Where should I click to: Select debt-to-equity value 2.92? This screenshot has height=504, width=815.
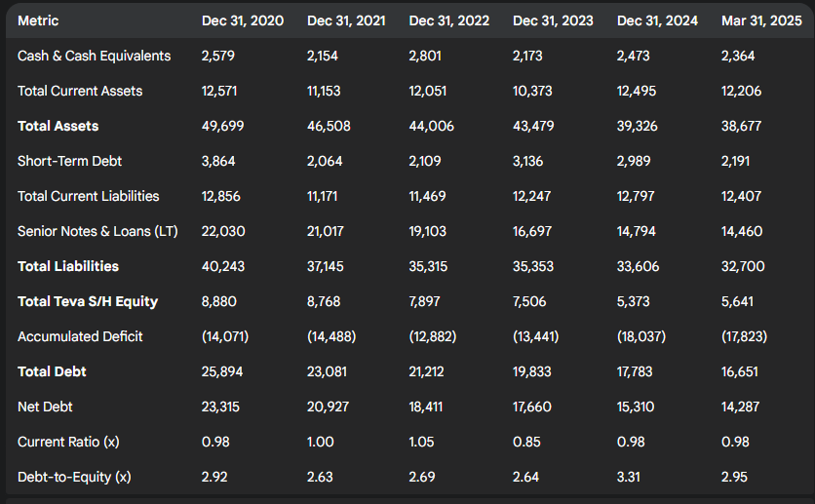click(214, 477)
